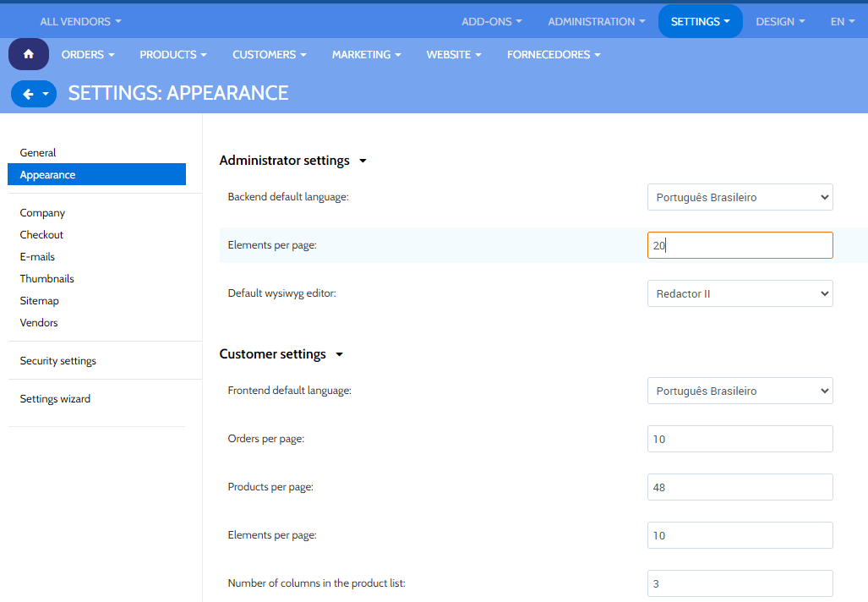Screen dimensions: 868x602
Task: Open the Default wysiwyg editor dropdown
Action: coord(740,294)
